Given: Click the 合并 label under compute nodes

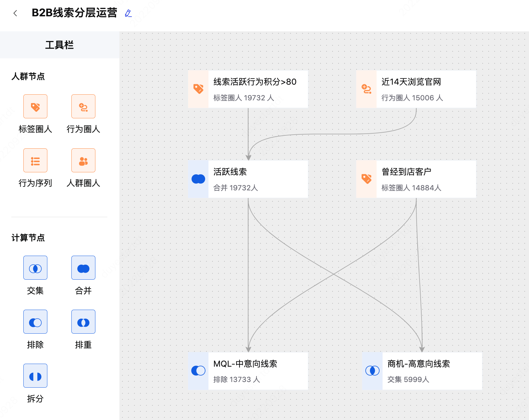Looking at the screenshot, I should tap(83, 291).
